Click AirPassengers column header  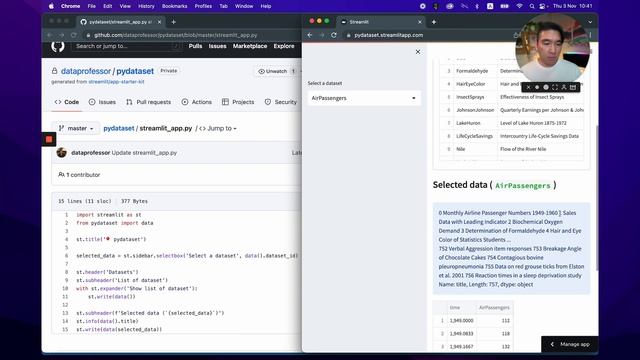point(494,307)
